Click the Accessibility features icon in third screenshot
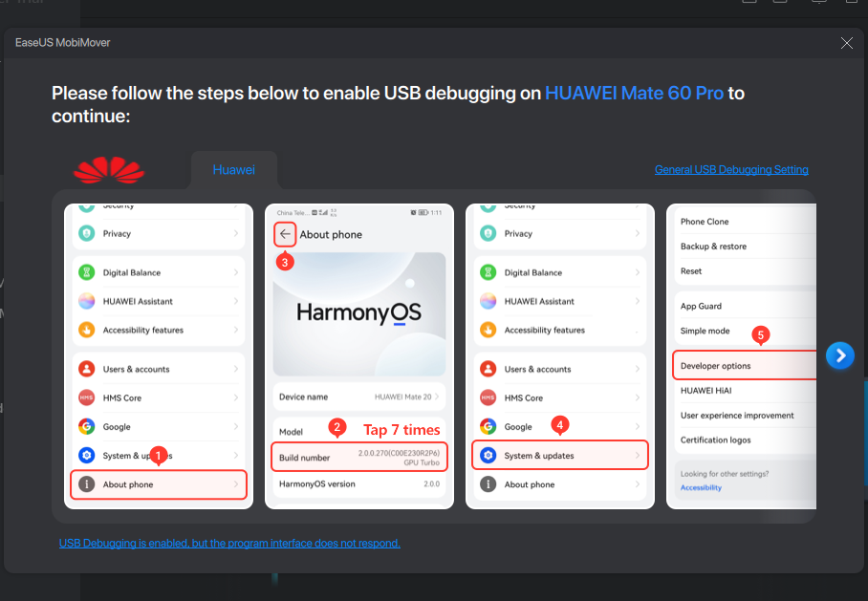 (x=488, y=331)
